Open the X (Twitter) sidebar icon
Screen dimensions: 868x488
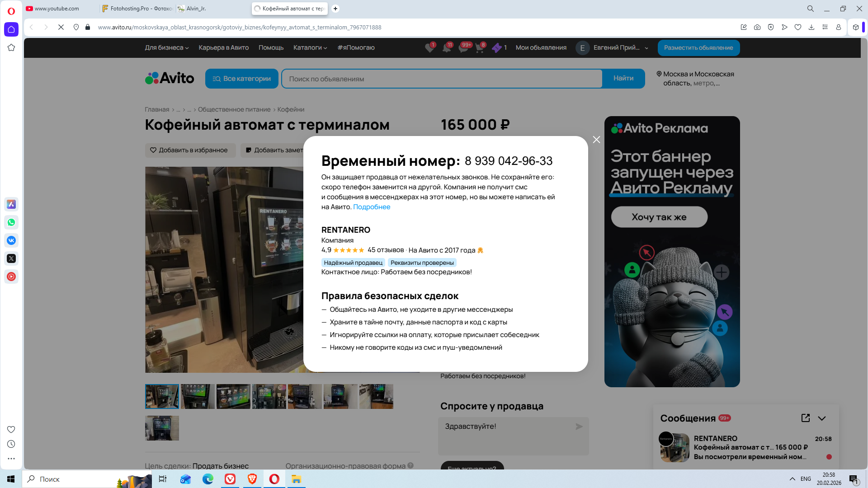pos(11,258)
